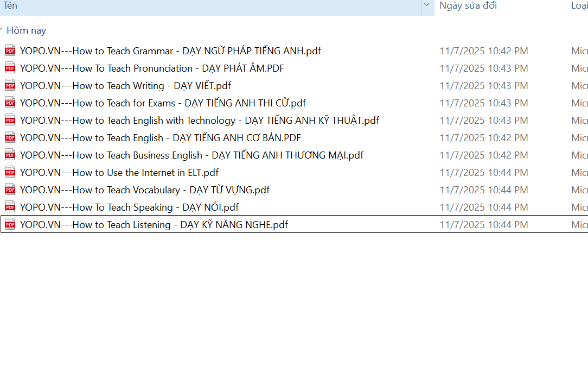This screenshot has height=366, width=588.
Task: Click modified date of How to Teach Grammar file
Action: click(483, 51)
